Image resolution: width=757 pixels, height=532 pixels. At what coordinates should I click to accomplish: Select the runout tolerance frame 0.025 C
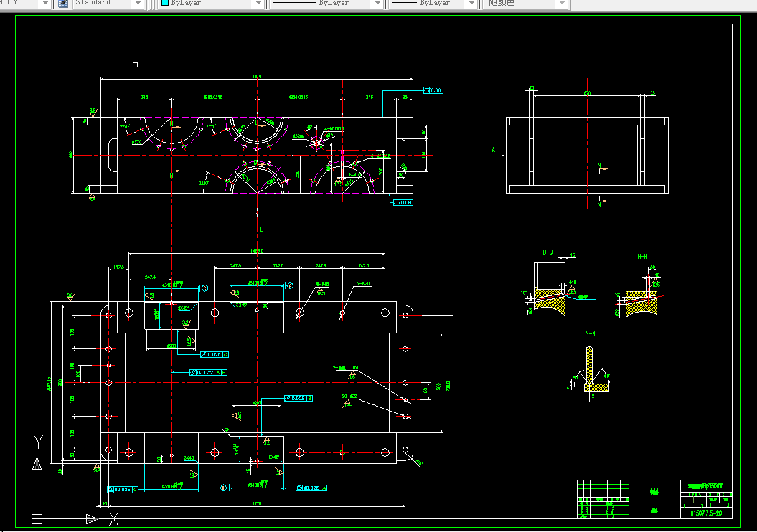tap(215, 354)
